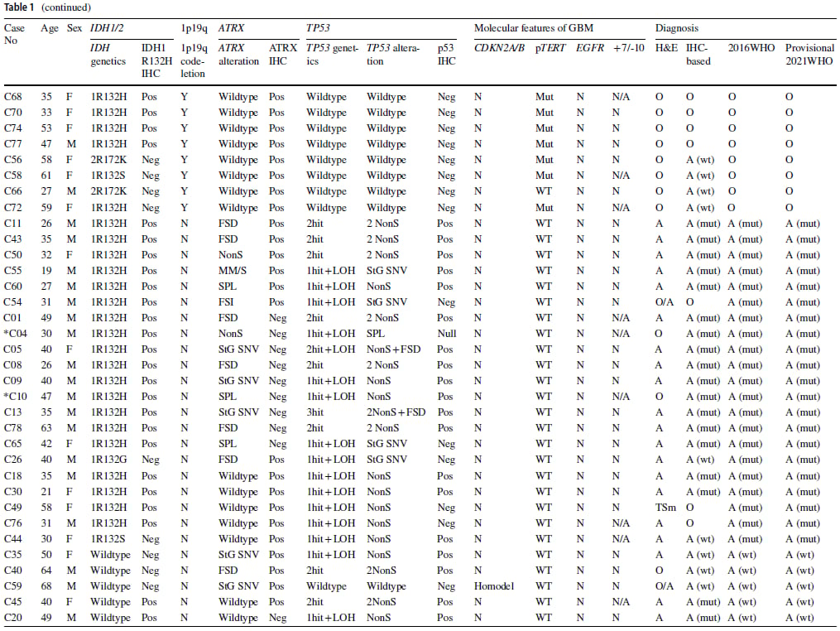Click the 'C68' case number cell
This screenshot has width=840, height=631.
tap(13, 97)
